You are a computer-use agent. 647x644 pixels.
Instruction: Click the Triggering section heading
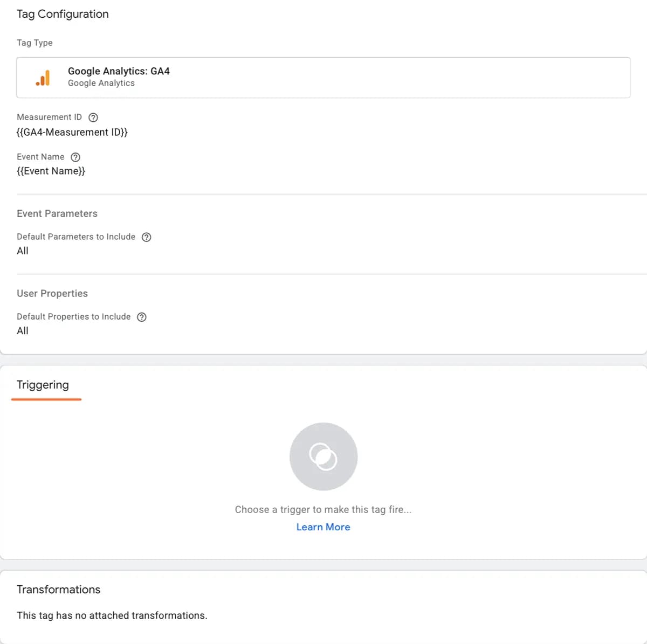[x=43, y=385]
